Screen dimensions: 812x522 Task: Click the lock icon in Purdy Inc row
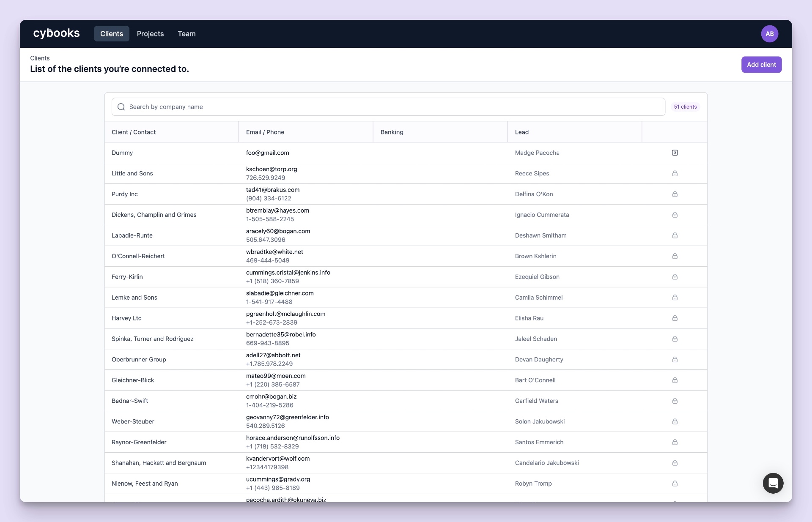[675, 194]
